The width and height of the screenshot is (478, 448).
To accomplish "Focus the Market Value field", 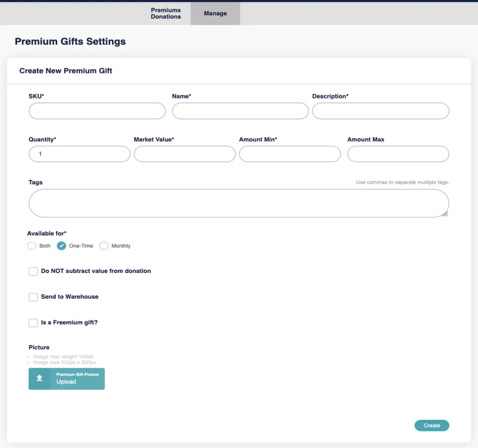I will pyautogui.click(x=184, y=154).
